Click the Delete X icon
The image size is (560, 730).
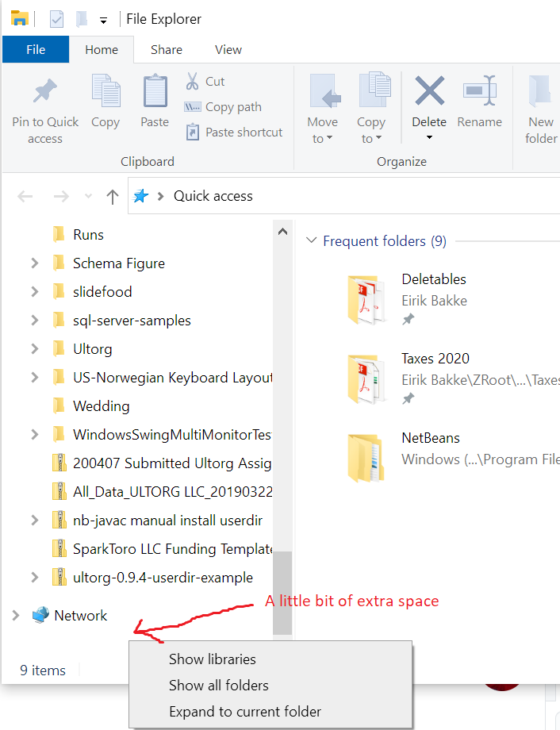429,90
